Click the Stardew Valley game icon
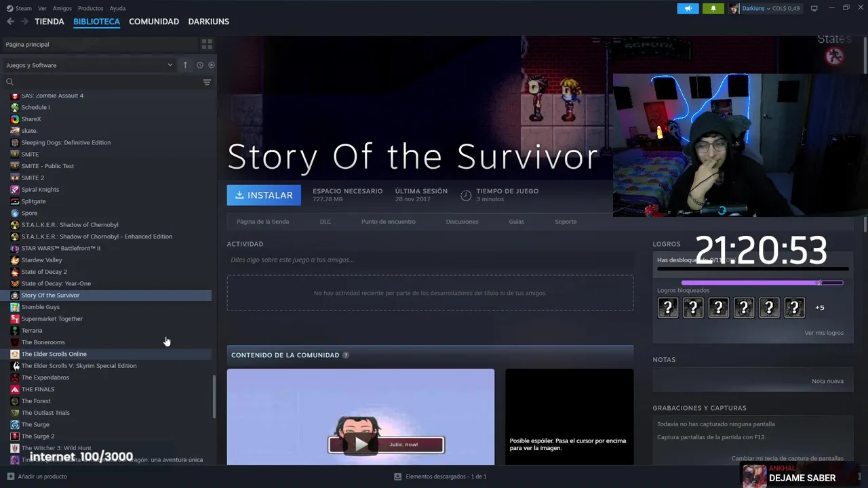868x488 pixels. (15, 260)
